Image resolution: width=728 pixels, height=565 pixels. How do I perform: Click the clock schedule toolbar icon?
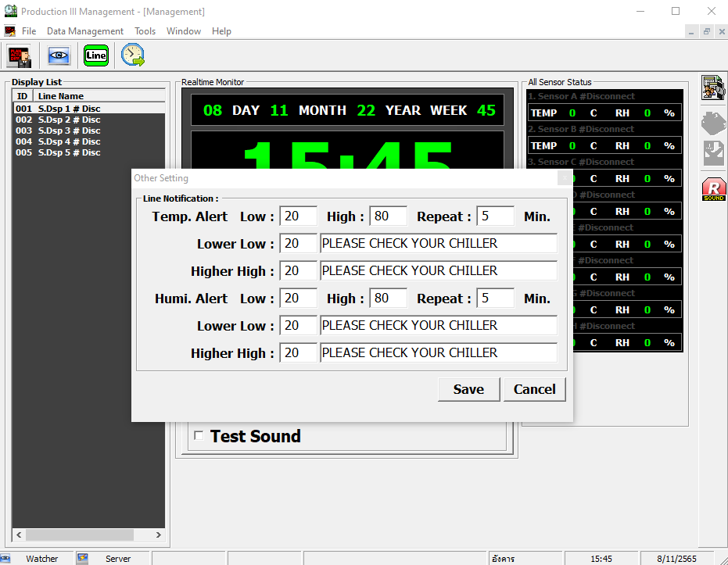(x=133, y=55)
